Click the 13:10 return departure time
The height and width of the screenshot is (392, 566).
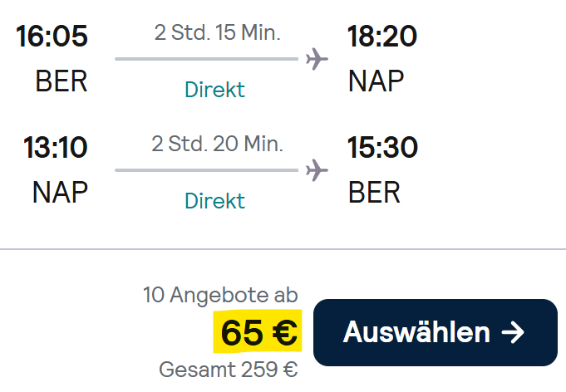[56, 148]
